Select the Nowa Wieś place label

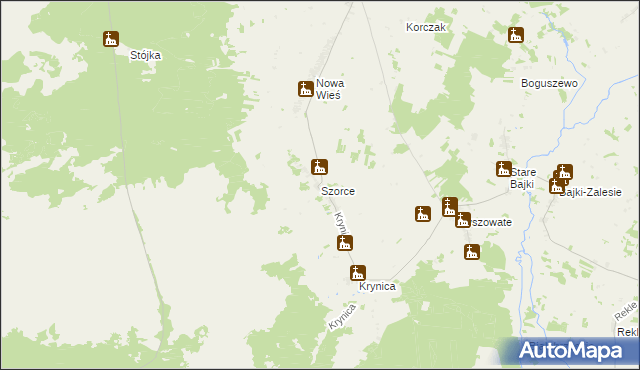click(330, 89)
